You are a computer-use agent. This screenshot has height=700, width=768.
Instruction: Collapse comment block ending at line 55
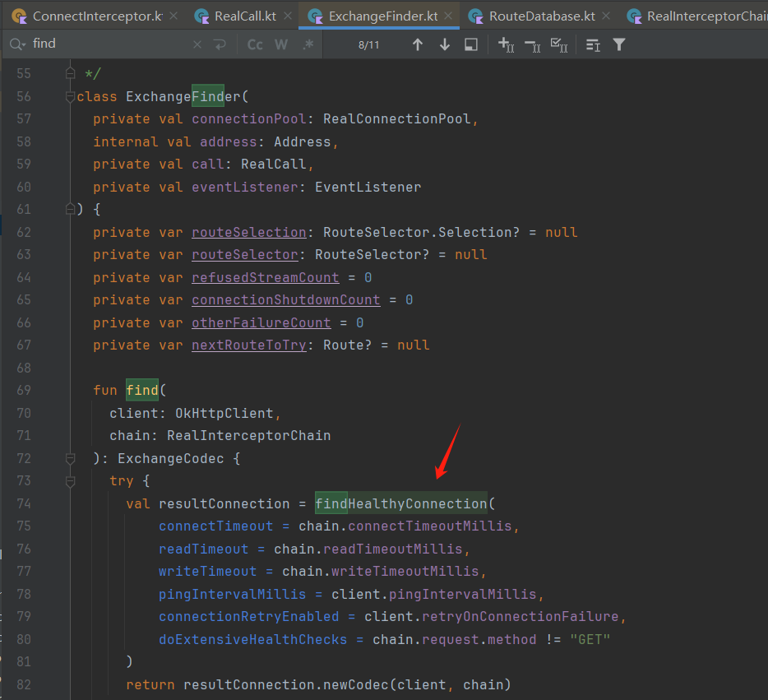point(71,73)
